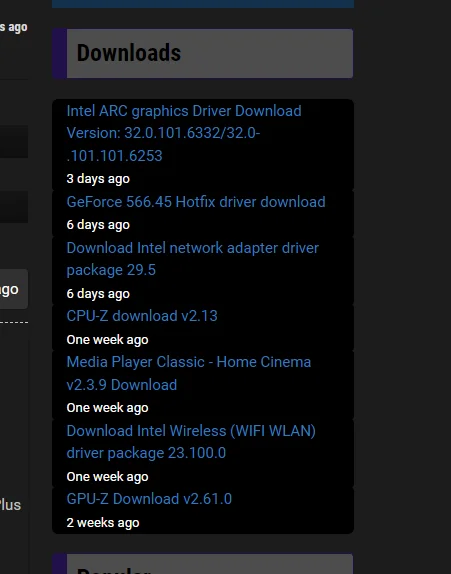Click the Downloads section heading
451x574 pixels.
[x=129, y=53]
